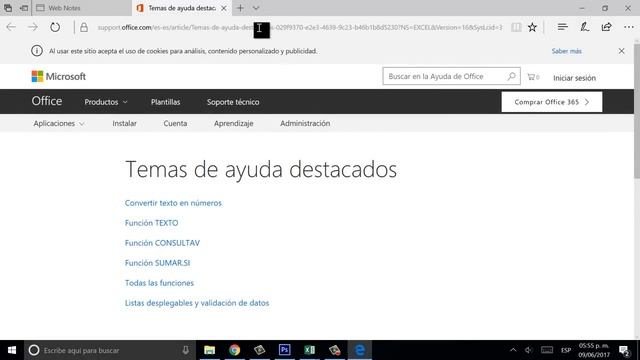Viewport: 640px width, 360px height.
Task: Click the browser back arrow
Action: coord(11,27)
